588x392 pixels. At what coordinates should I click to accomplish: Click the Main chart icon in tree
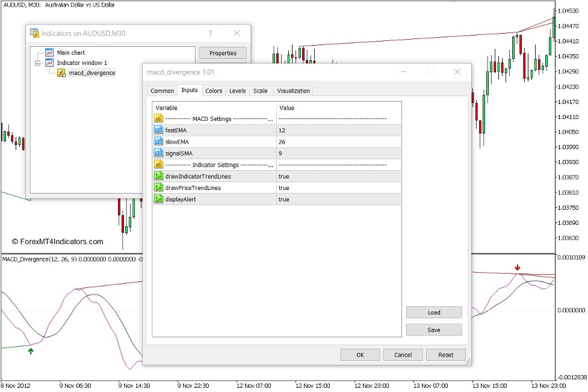pos(49,53)
